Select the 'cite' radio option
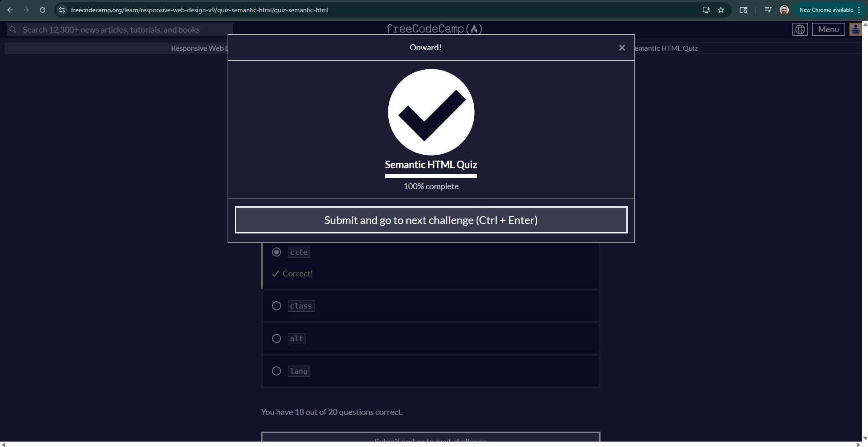Image resolution: width=868 pixels, height=447 pixels. [x=277, y=252]
